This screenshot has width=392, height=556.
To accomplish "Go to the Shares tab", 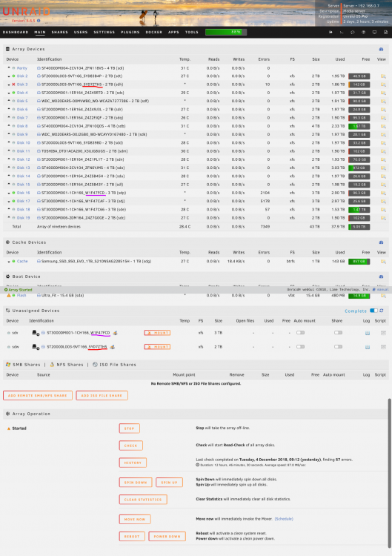I will [59, 33].
